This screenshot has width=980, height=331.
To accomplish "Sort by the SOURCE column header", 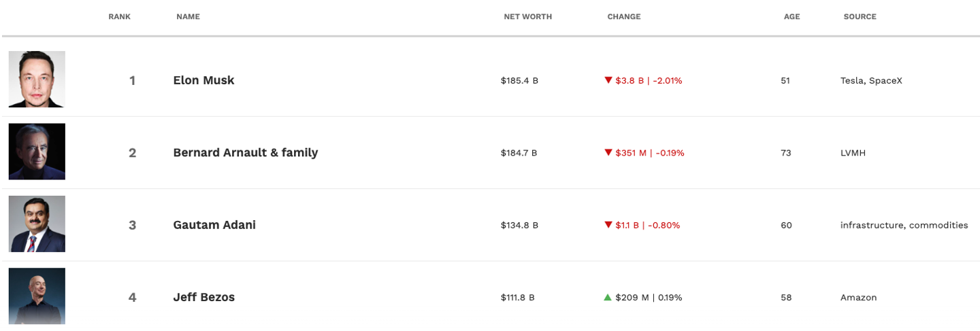I will (860, 17).
